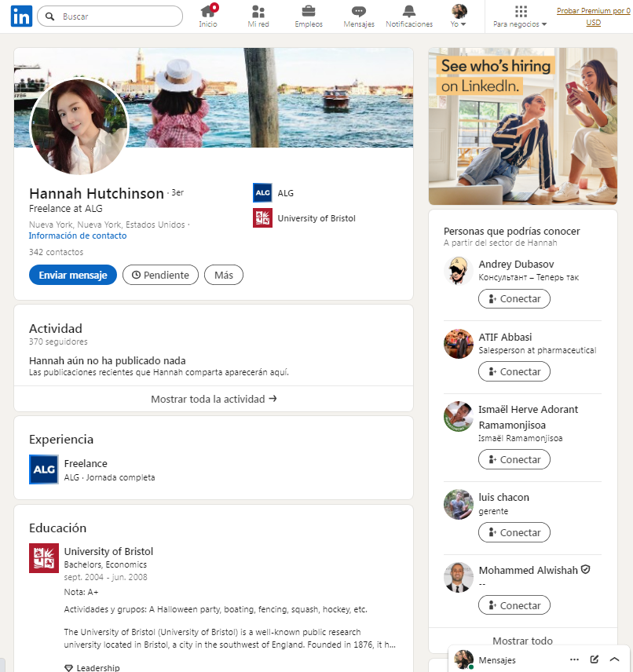The image size is (633, 672).
Task: Click the Bachelors, Economics degree text
Action: pos(105,564)
